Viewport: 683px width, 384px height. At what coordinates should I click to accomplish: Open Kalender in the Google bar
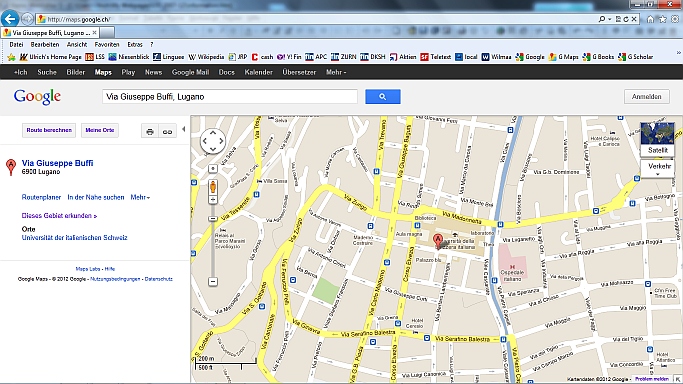258,72
